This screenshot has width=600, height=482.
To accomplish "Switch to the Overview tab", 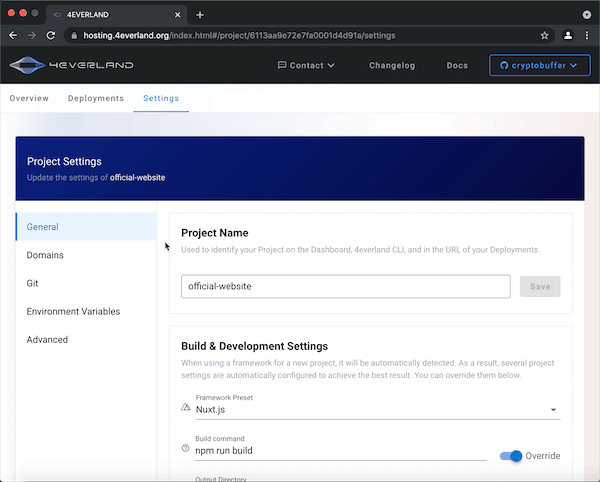I will [x=29, y=98].
